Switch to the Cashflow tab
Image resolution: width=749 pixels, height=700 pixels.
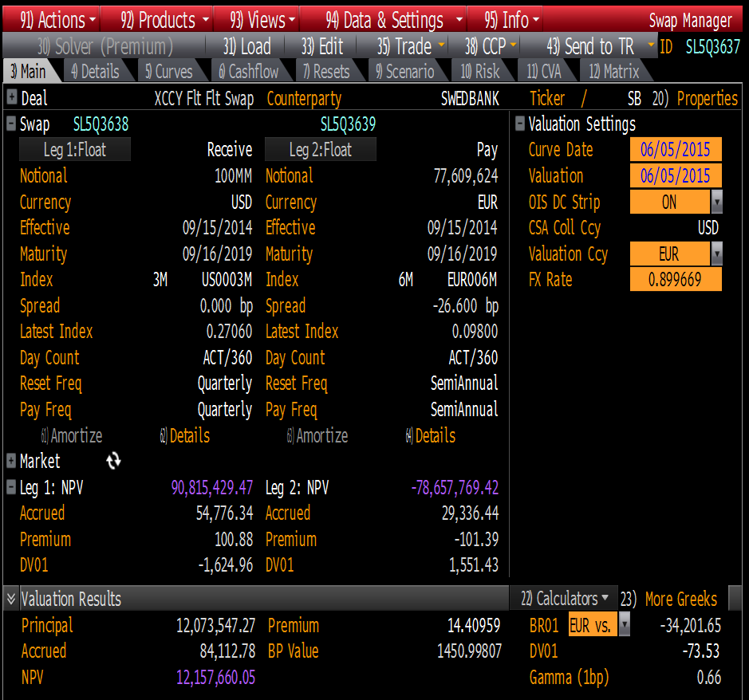click(x=251, y=71)
